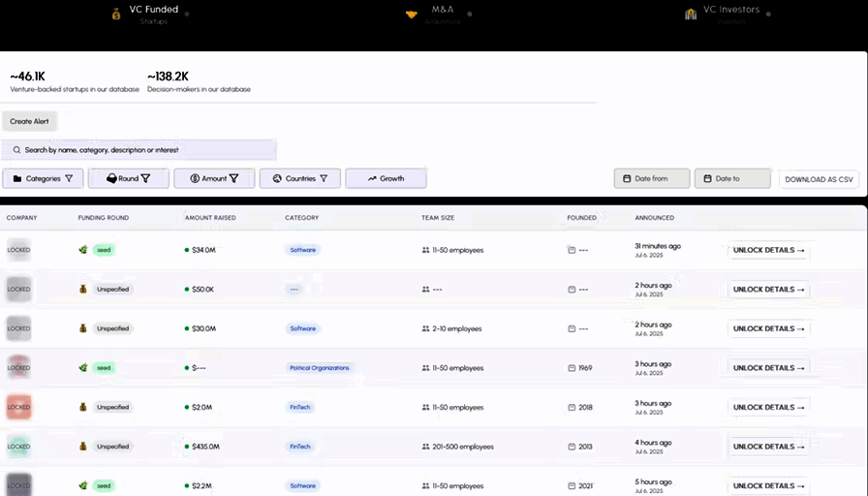Click the folder icon in Categories filter
The width and height of the screenshot is (868, 496).
17,179
